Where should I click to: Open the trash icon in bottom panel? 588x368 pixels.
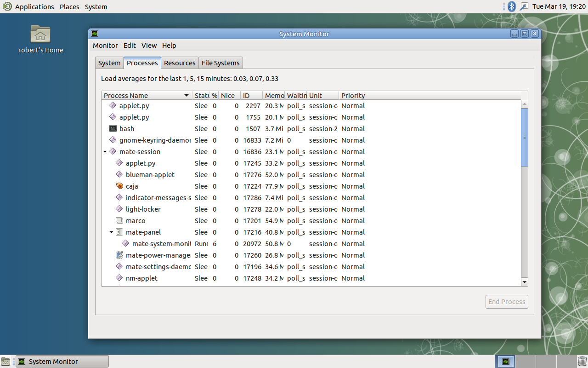pos(582,362)
